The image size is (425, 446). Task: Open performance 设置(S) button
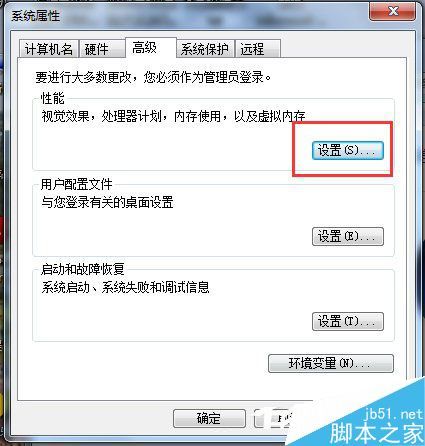click(348, 151)
